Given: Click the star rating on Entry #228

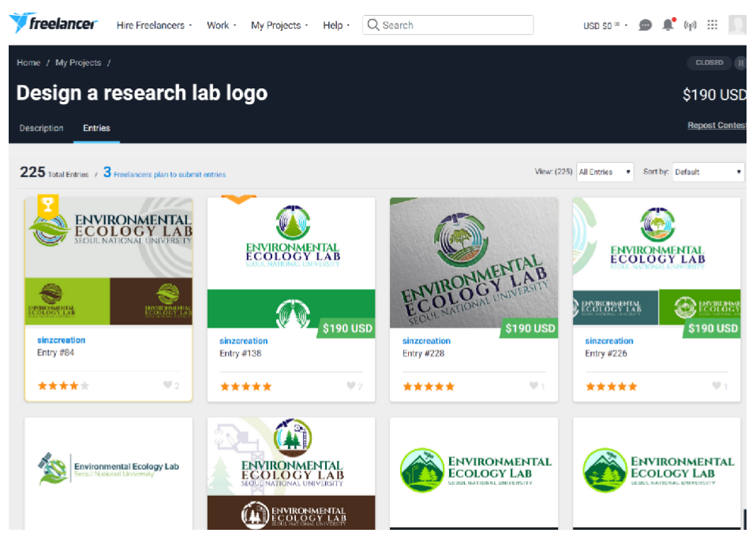Looking at the screenshot, I should (x=429, y=386).
